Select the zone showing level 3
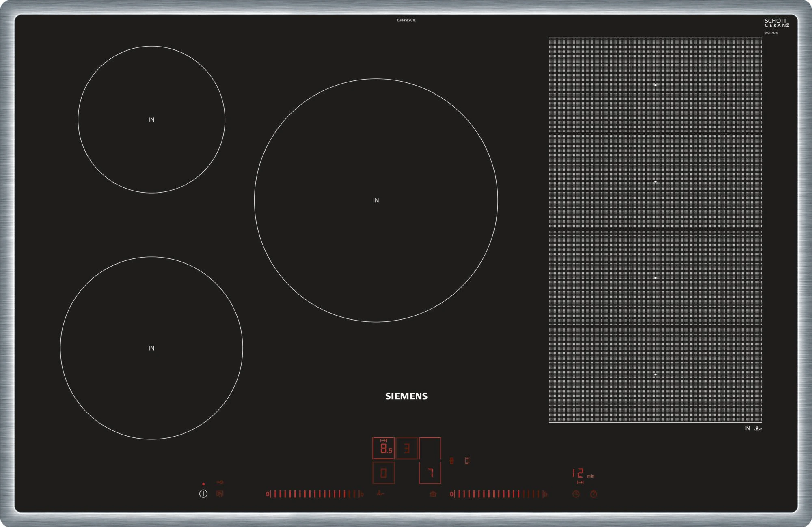812x527 pixels. coord(406,448)
